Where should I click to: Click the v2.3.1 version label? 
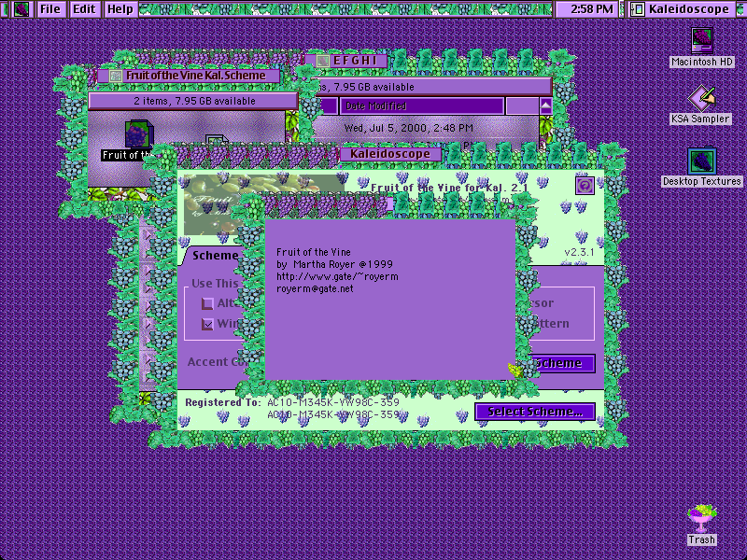[579, 252]
